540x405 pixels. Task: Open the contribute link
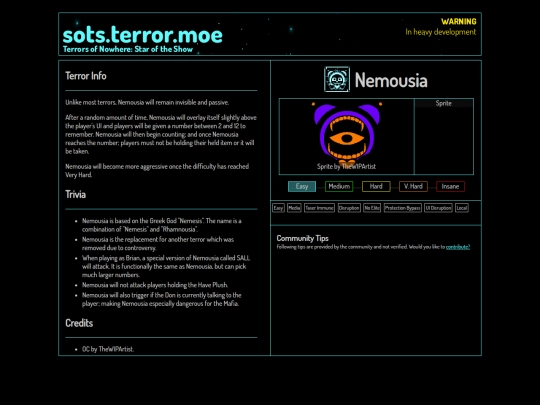point(458,247)
